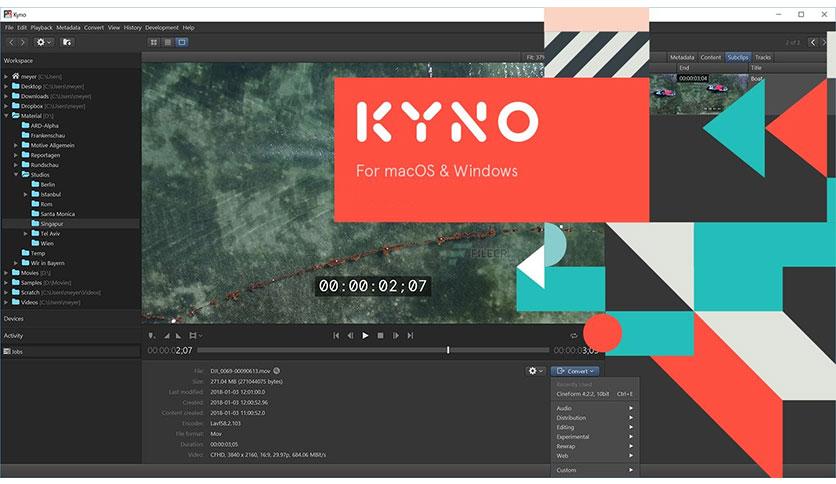Collapse the Studios folder
The image size is (836, 484).
[16, 174]
